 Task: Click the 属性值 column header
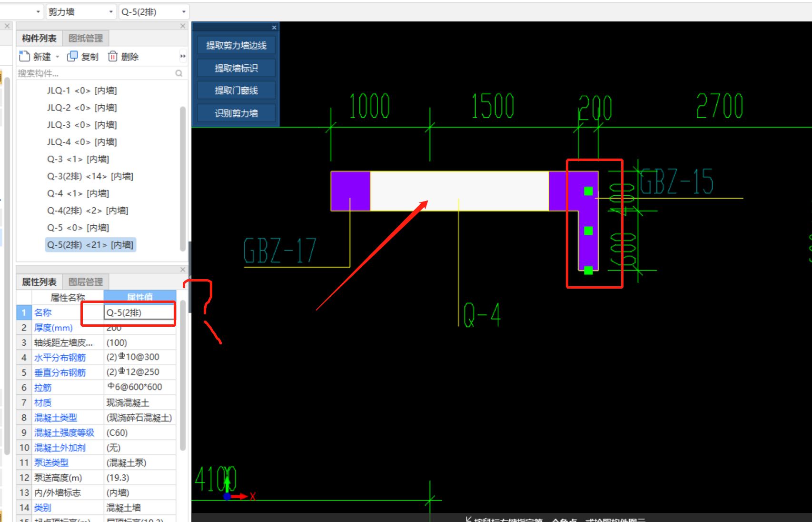point(140,297)
